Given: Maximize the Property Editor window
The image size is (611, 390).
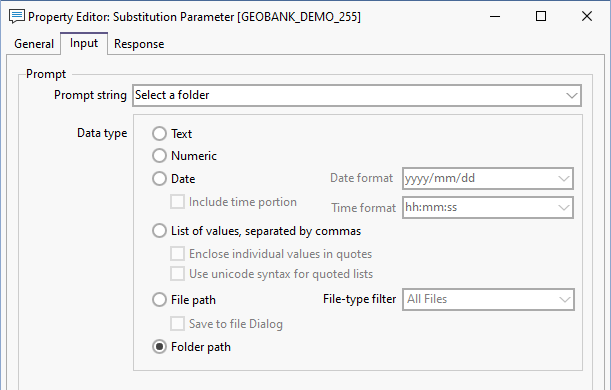Looking at the screenshot, I should [x=541, y=16].
